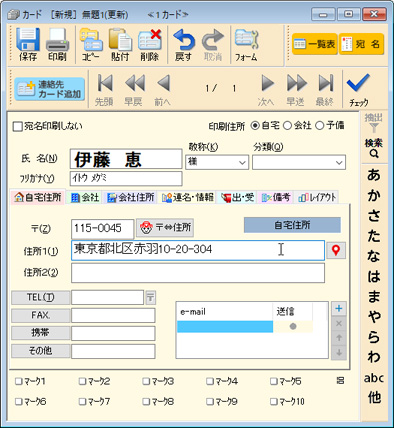
Task: Toggle 宛名印刷しない checkbox
Action: click(x=17, y=126)
